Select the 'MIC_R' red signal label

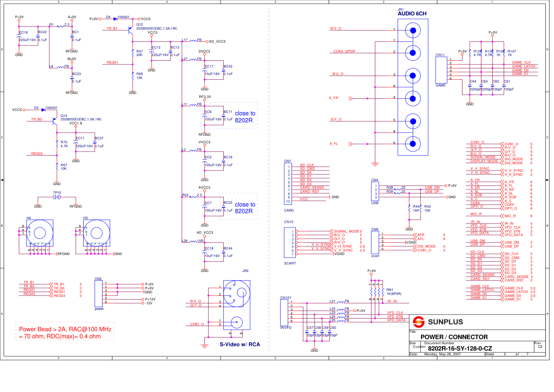476,214
